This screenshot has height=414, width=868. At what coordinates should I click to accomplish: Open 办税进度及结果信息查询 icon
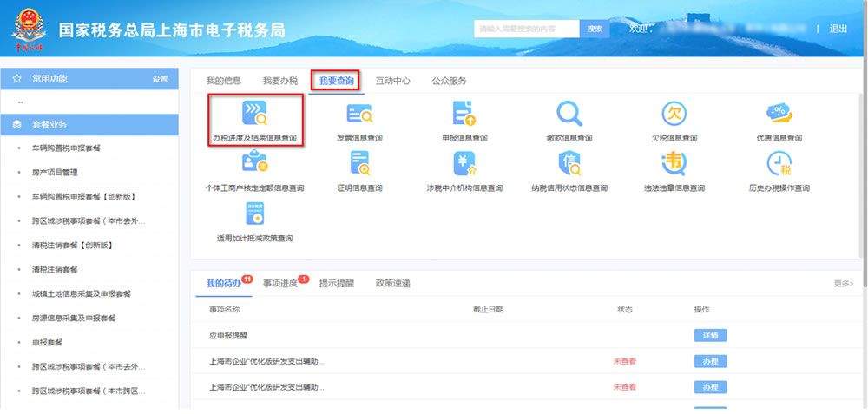[x=254, y=114]
